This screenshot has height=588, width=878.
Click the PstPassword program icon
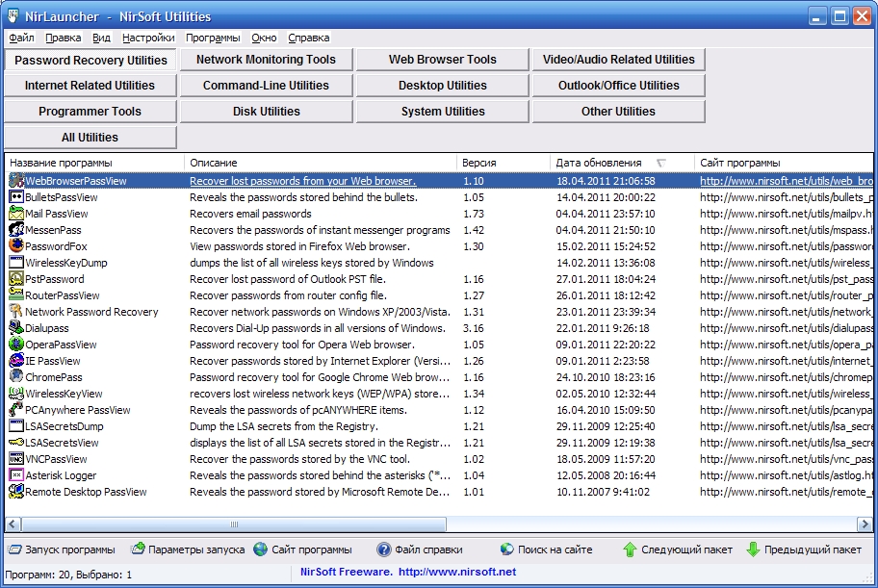tap(16, 279)
